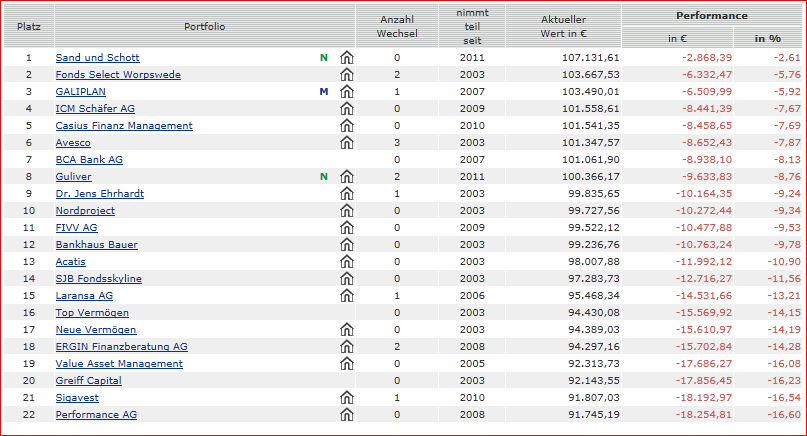Click the blue M badge next to GALIPLAN
807x436 pixels.
point(323,92)
